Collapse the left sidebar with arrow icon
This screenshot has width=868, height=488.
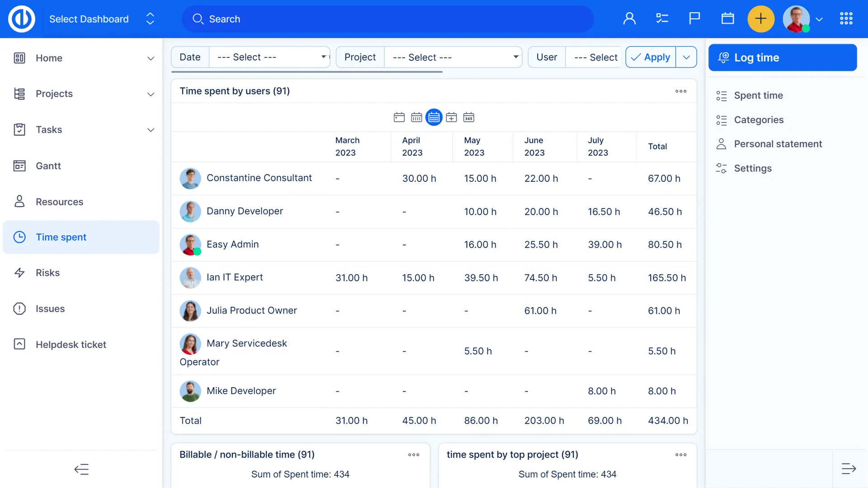coord(81,469)
